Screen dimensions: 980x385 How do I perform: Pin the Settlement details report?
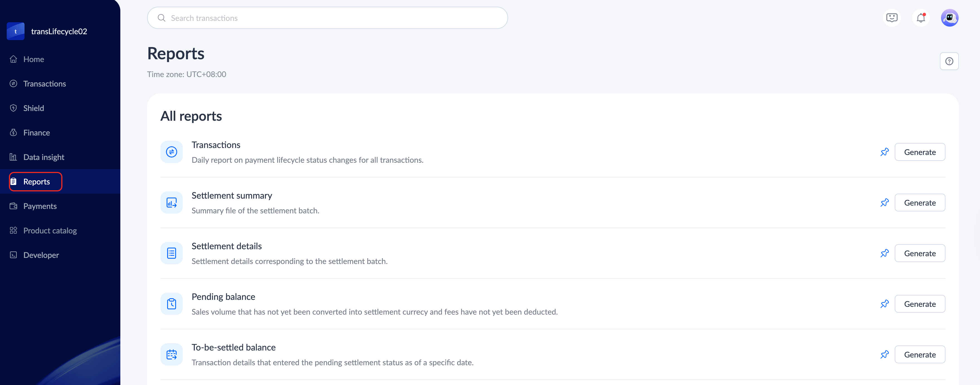pos(884,253)
